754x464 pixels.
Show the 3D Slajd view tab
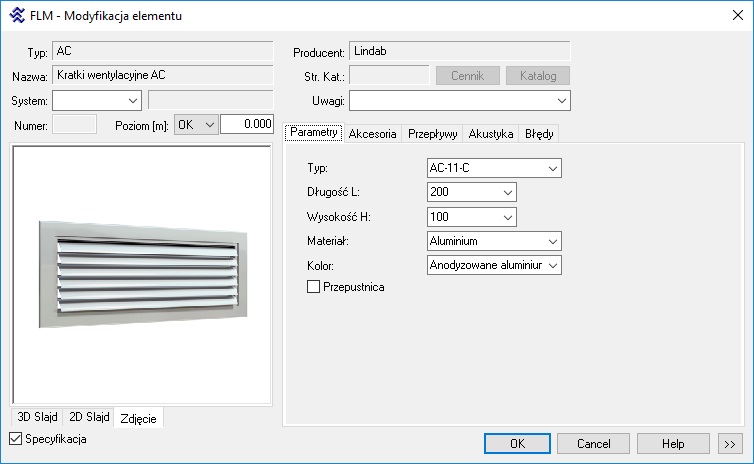point(35,417)
